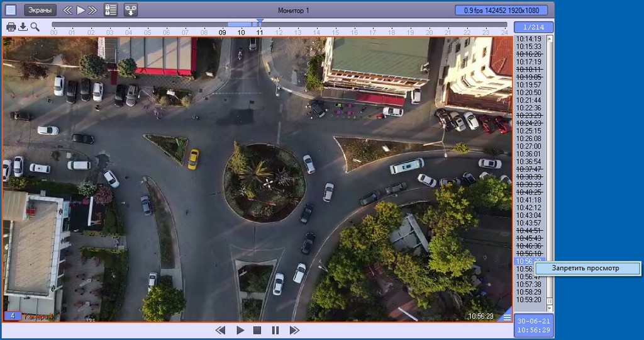Click the server list icon in top toolbar
This screenshot has width=644, height=340.
click(x=111, y=10)
